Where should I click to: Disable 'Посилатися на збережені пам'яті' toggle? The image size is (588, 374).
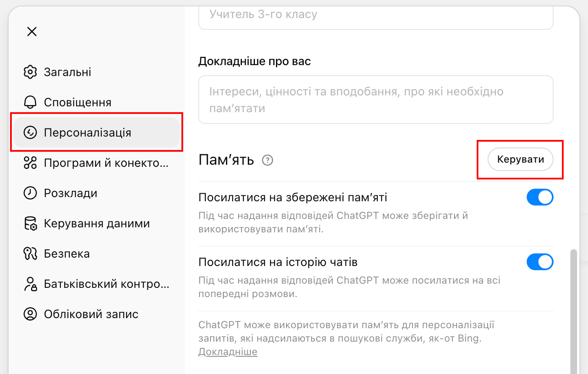[540, 197]
